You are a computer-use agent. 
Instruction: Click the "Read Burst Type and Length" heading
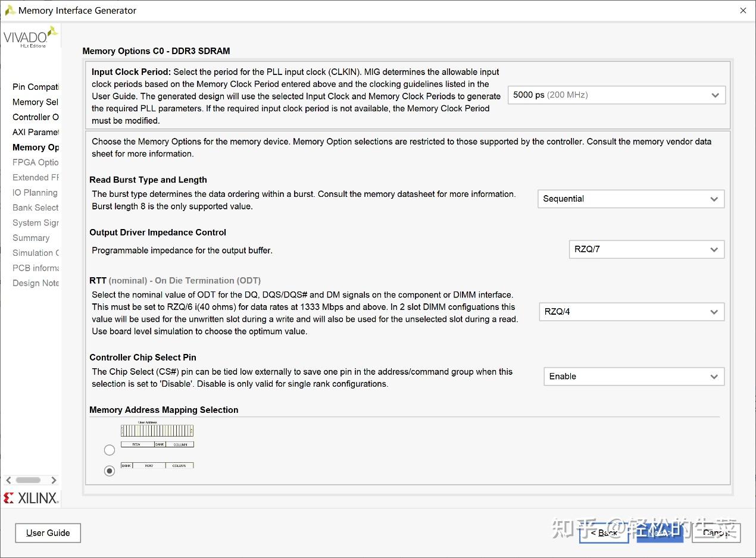click(148, 180)
